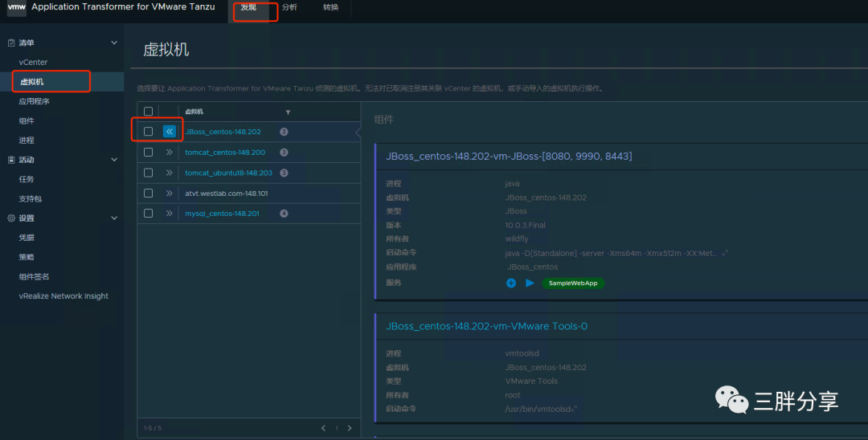Click the atvt.westlab.com-148.101 VM name
This screenshot has height=440, width=868.
[x=227, y=194]
